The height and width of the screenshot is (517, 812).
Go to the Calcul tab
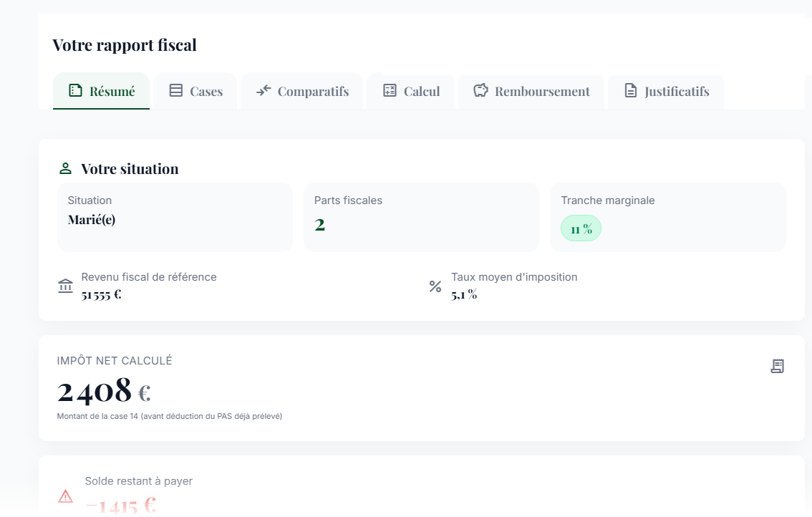pos(411,92)
